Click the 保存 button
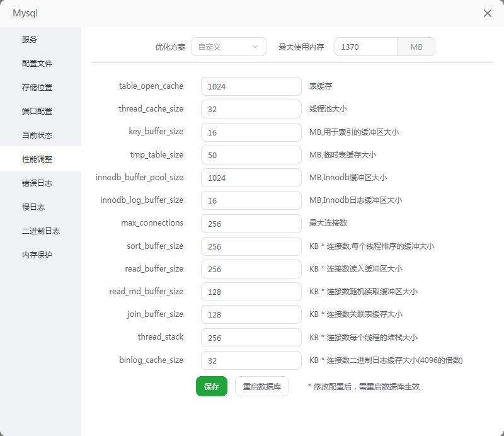This screenshot has width=504, height=436. [211, 386]
